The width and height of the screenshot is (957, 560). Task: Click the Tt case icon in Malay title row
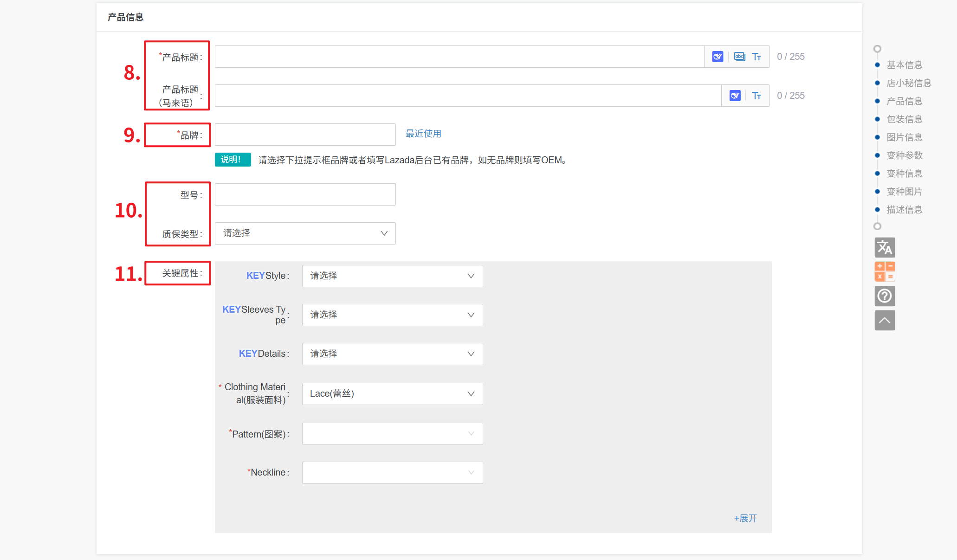pos(757,96)
